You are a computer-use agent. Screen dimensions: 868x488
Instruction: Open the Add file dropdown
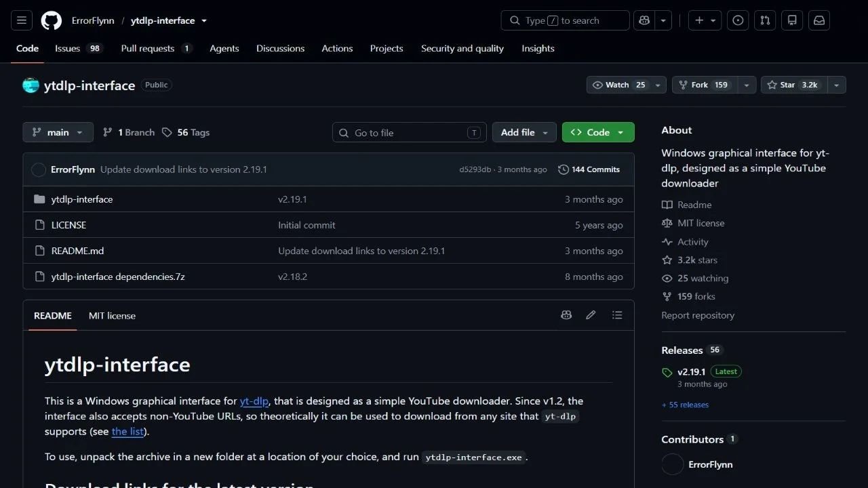pyautogui.click(x=524, y=132)
